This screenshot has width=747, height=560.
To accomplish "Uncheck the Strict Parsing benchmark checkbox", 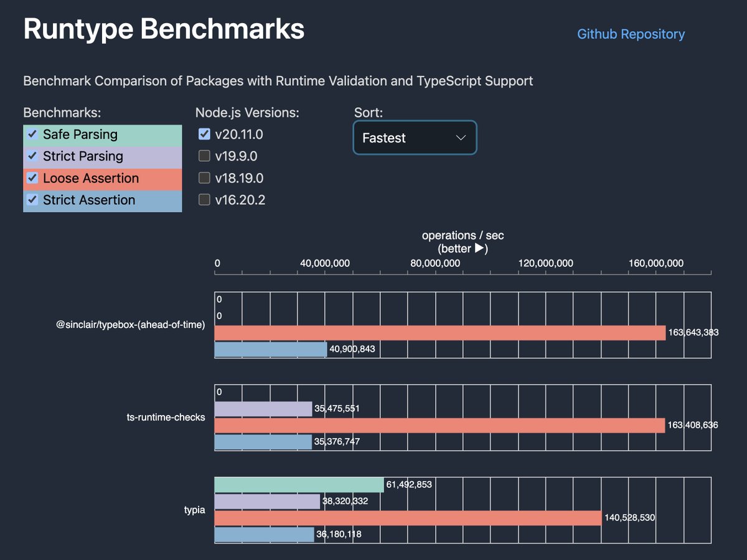I will pyautogui.click(x=32, y=156).
